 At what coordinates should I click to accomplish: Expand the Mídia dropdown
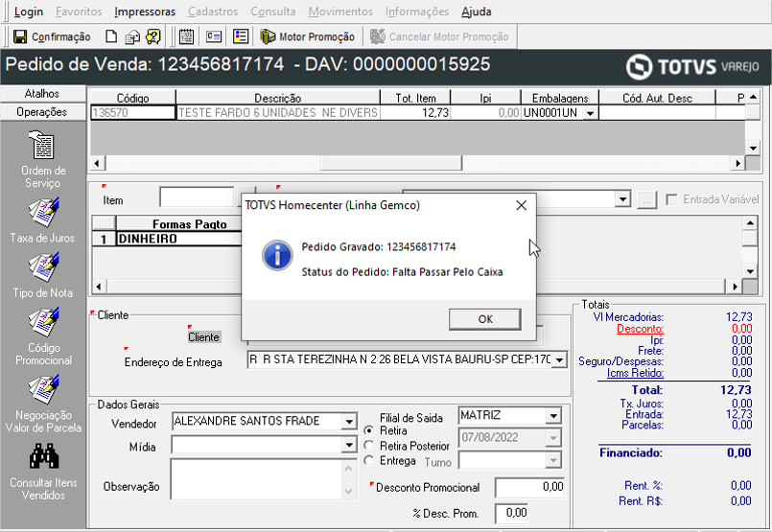(x=349, y=446)
